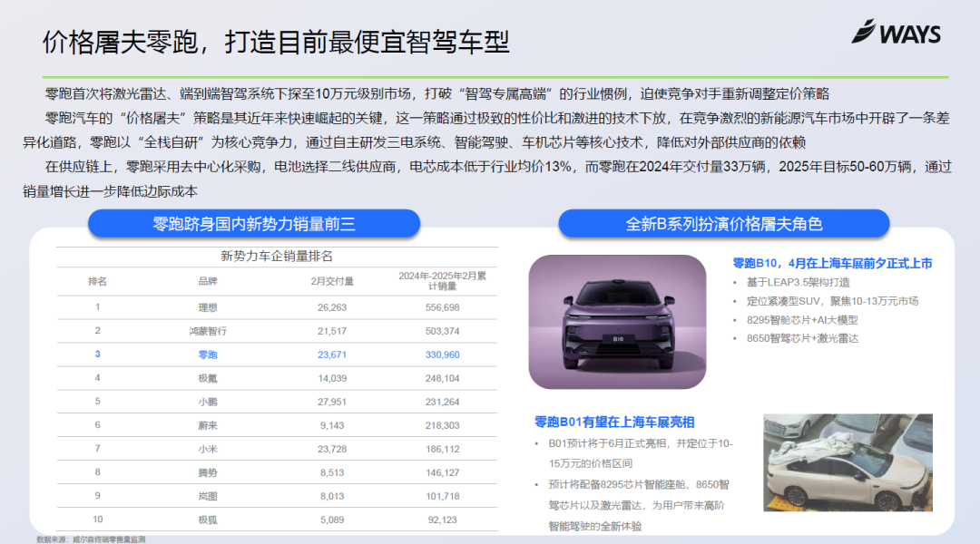Screen dimensions: 980x544
Task: Select the brand cell 小鹏
Action: pos(208,403)
